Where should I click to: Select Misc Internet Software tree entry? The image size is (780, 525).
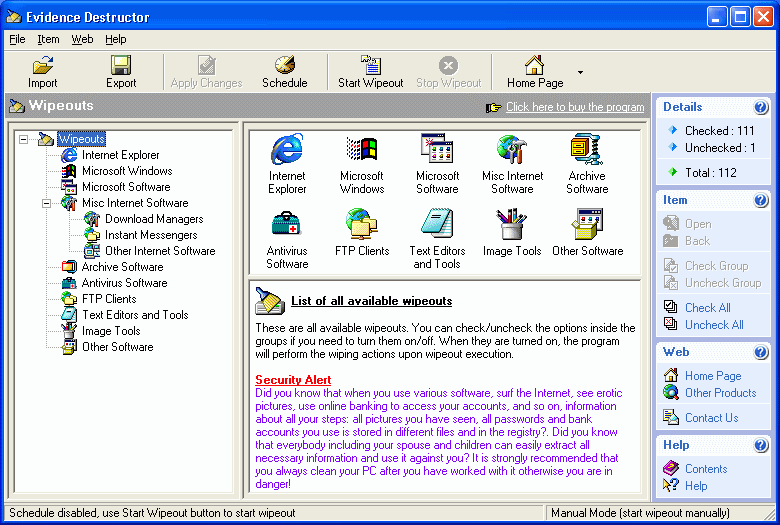pos(135,203)
